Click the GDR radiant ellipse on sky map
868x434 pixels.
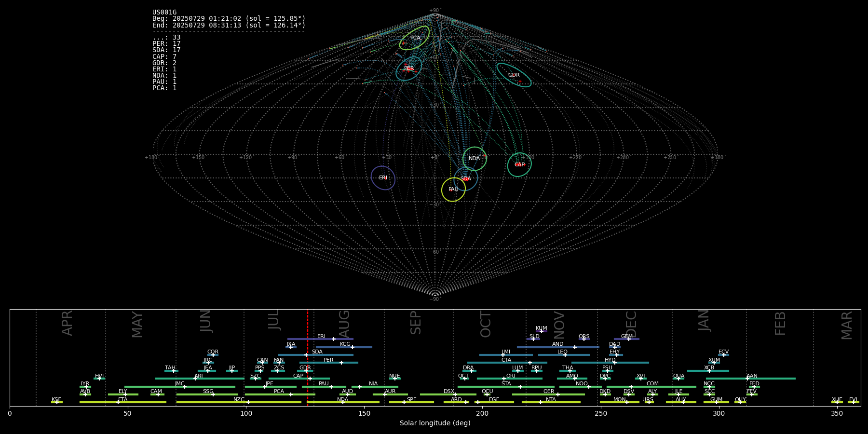514,75
